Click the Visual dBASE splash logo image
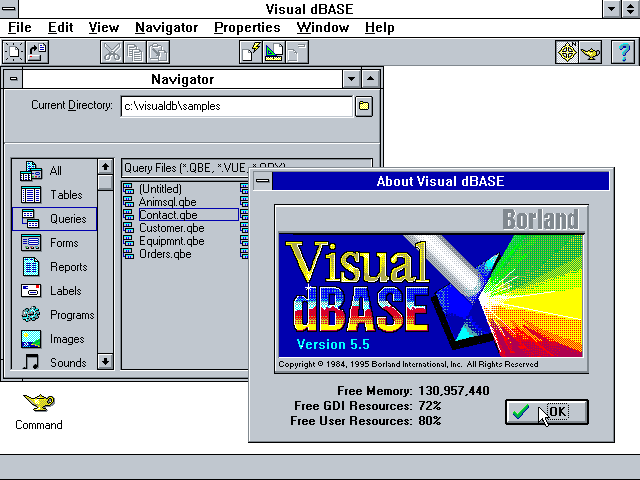Screen dimensions: 640x480 click(431, 296)
